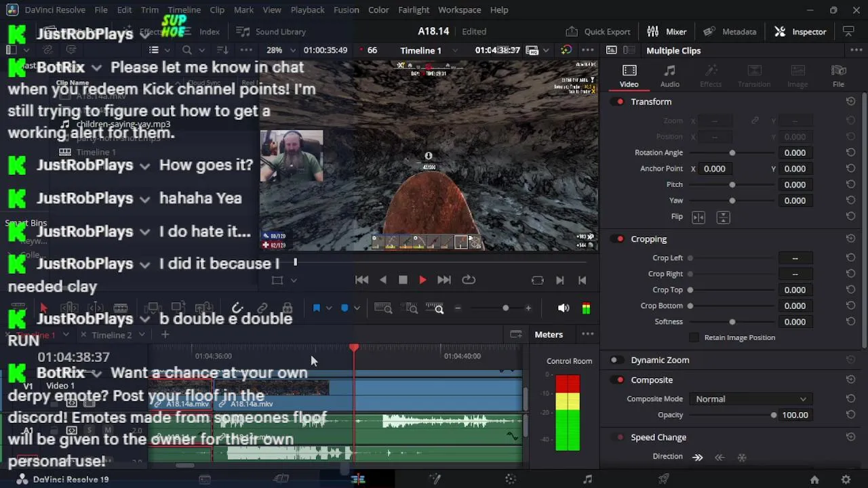Image resolution: width=868 pixels, height=488 pixels.
Task: Adjust the Opacity slider handle
Action: coord(774,415)
